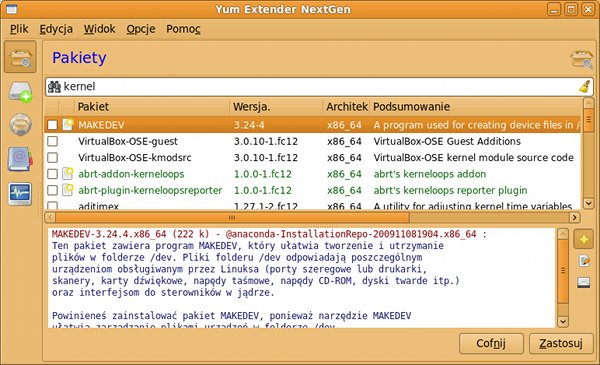Viewport: 600px width, 365px height.
Task: Click summary 'VirtualBox-OSE Guest Additions'
Action: click(x=447, y=141)
